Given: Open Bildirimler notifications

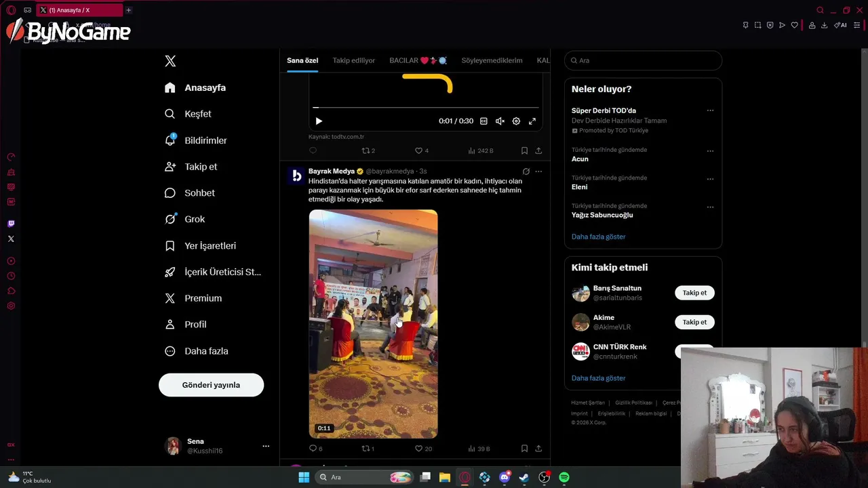Looking at the screenshot, I should tap(196, 140).
